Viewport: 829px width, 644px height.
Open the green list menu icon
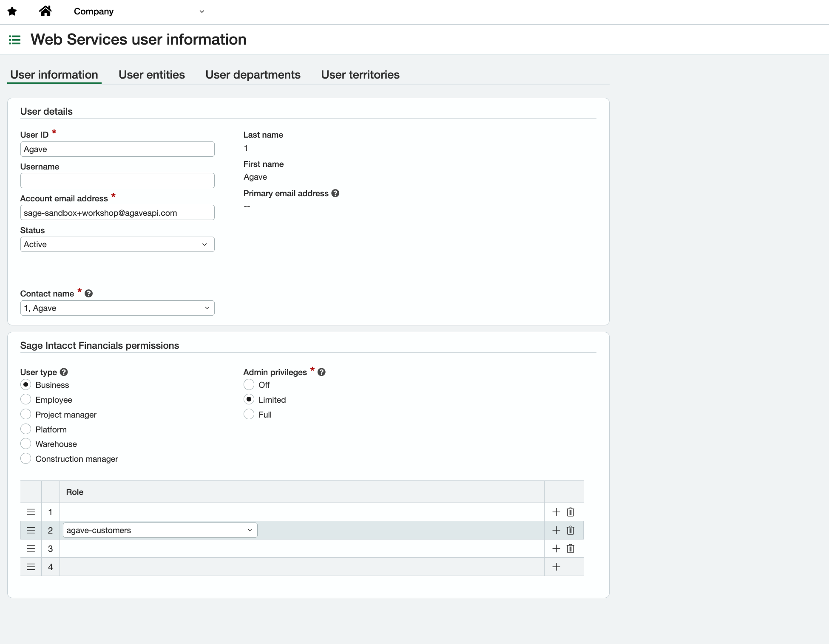[15, 40]
